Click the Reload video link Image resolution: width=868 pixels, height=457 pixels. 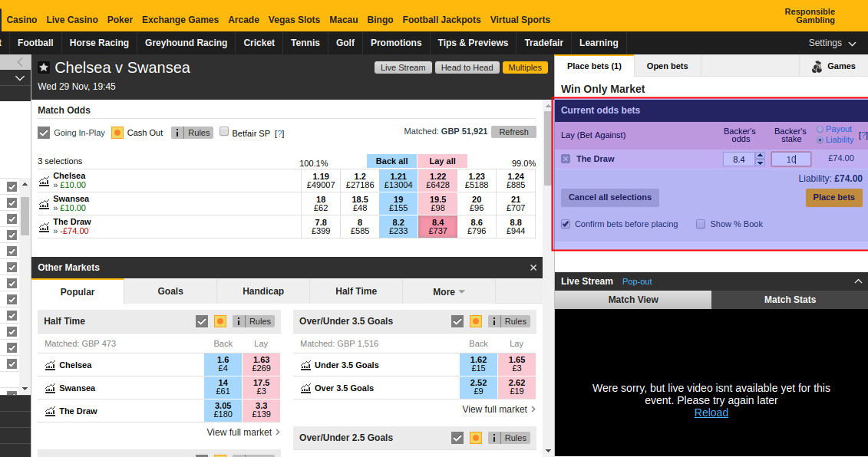(x=711, y=413)
